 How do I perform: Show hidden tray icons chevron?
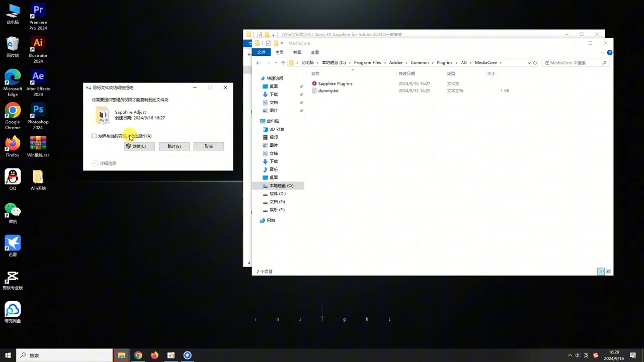tap(570, 355)
